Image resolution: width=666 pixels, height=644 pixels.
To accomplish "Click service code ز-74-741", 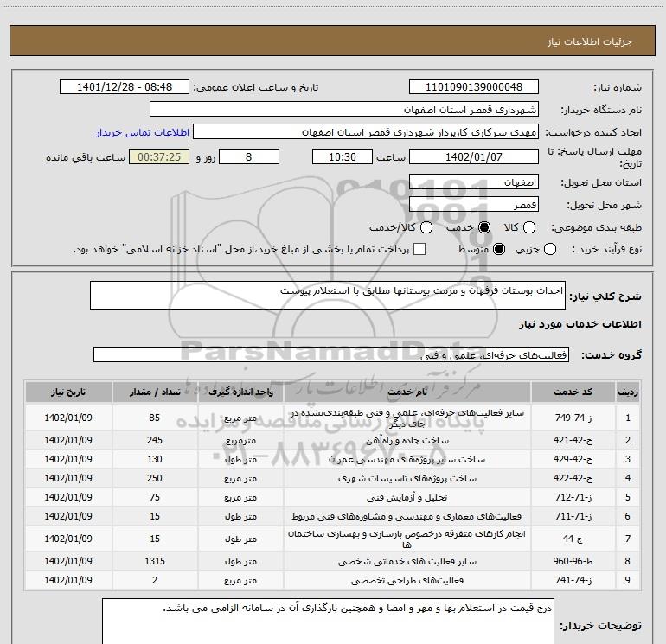I will tap(573, 580).
